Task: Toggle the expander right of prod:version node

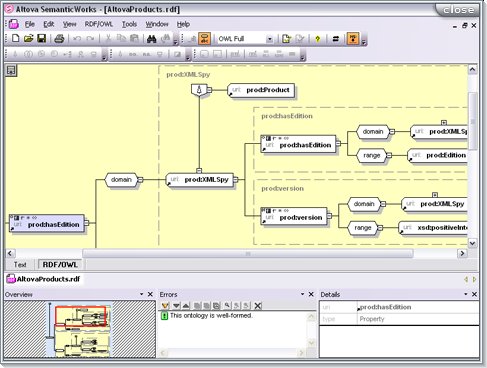Action: 329,216
